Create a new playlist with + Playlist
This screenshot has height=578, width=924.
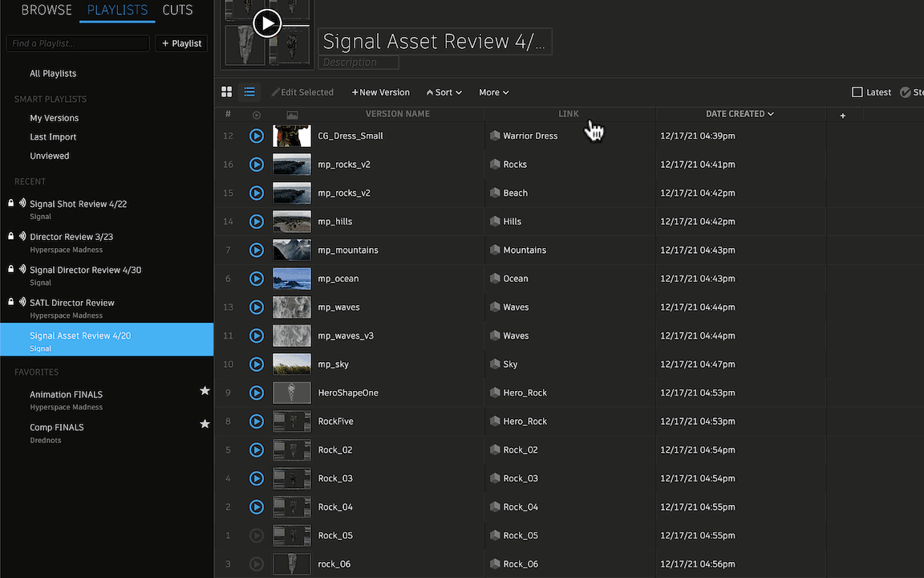coord(181,43)
